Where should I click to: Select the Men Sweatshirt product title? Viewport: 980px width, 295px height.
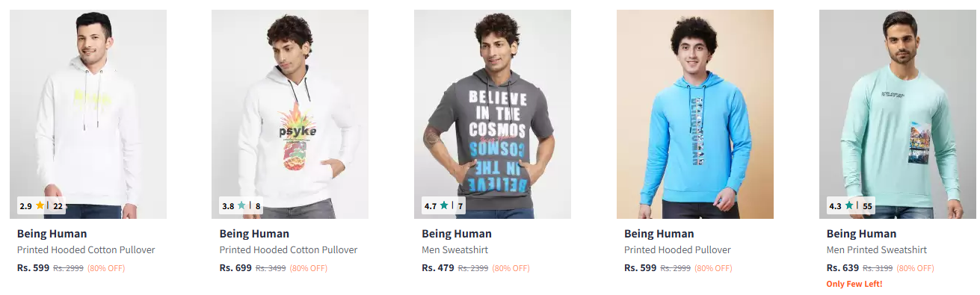(x=454, y=249)
